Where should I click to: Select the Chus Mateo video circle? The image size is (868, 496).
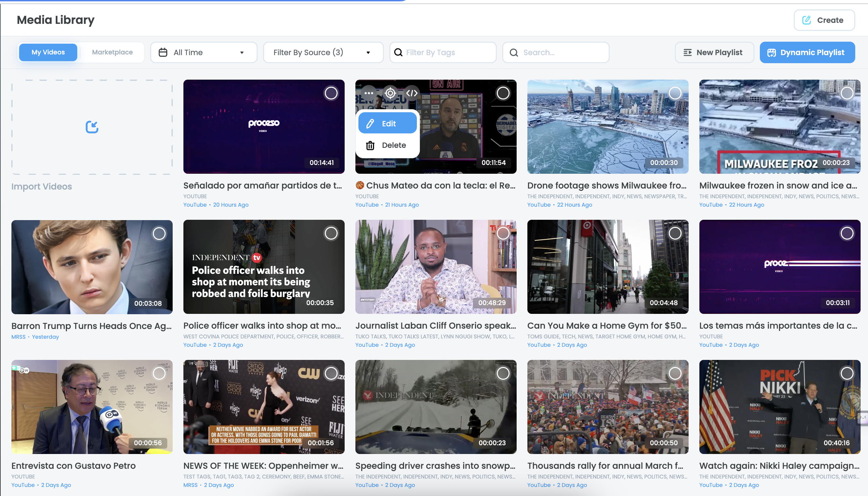(x=503, y=93)
